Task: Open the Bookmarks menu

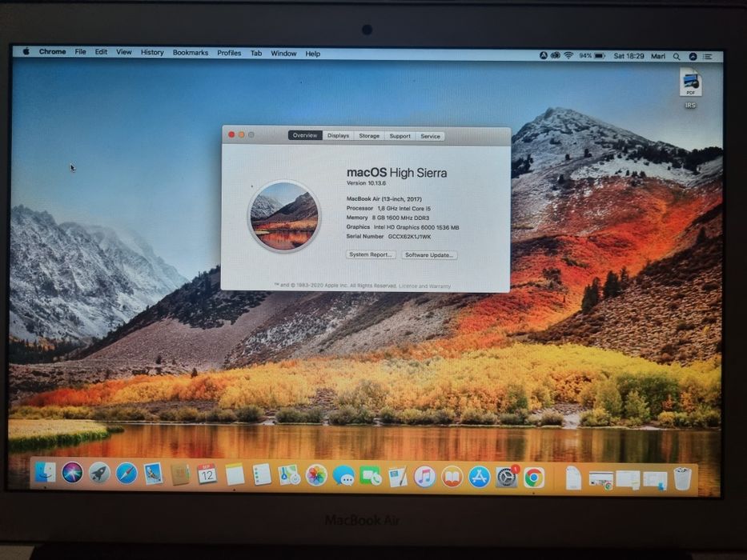Action: [x=190, y=53]
